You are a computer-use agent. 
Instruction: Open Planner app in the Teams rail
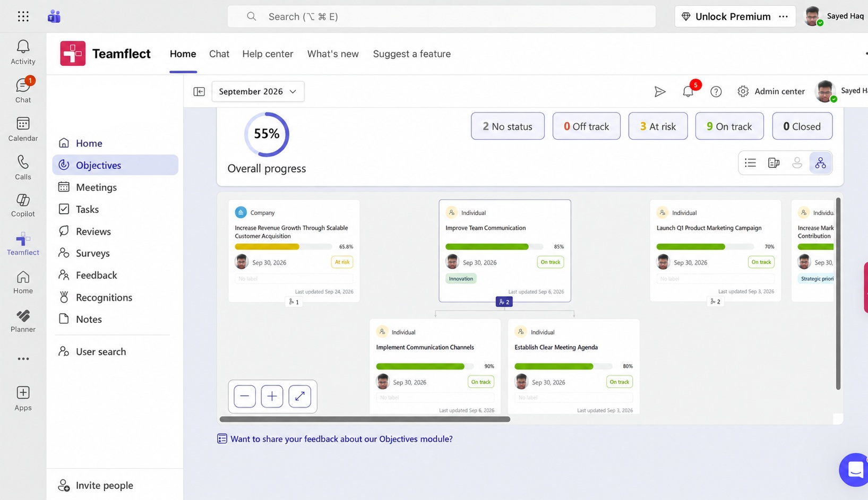(23, 321)
